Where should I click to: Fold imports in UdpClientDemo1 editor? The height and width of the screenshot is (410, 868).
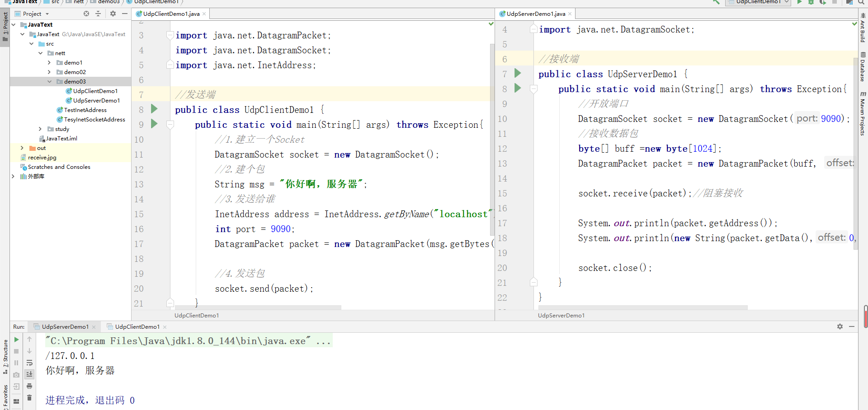click(170, 35)
